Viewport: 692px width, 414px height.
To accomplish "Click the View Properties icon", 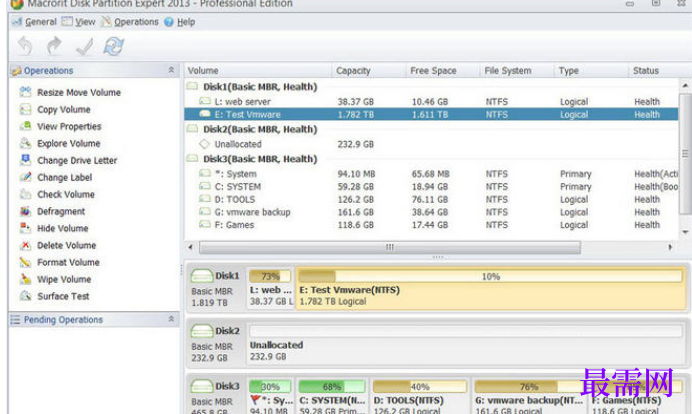I will coord(26,126).
